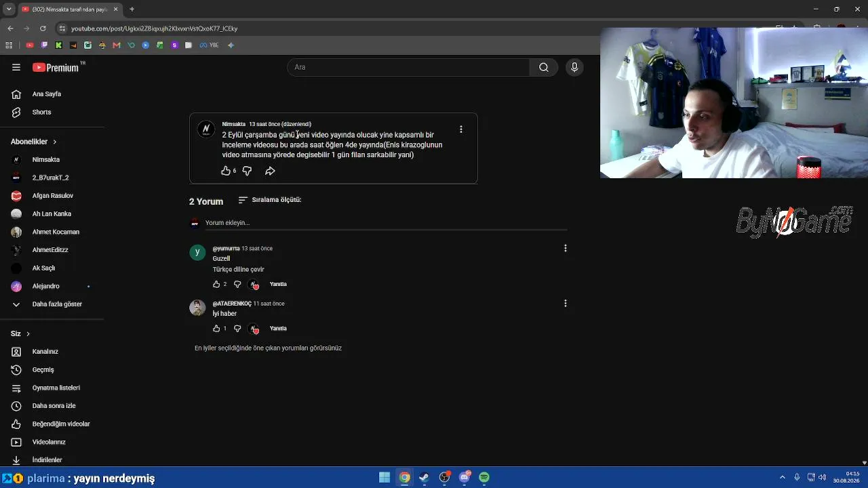Open the Twitch bookmark in the bookmarks bar
This screenshot has height=488, width=868.
pos(44,45)
